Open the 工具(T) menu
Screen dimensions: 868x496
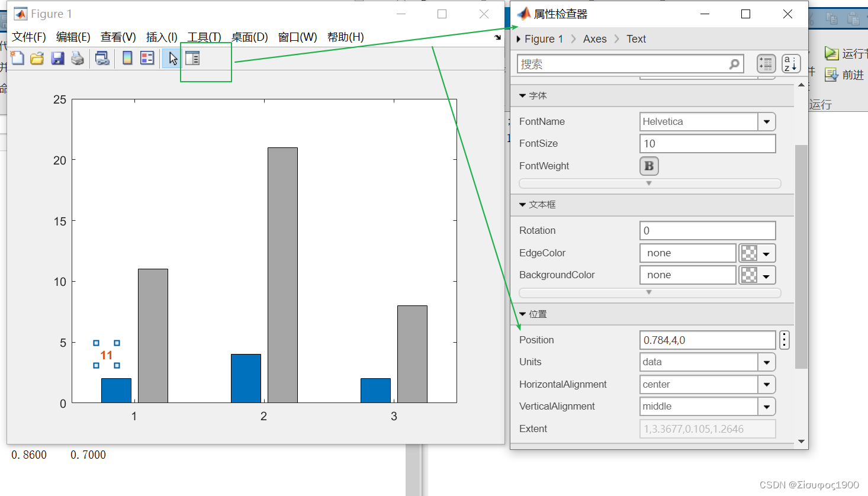pyautogui.click(x=204, y=37)
